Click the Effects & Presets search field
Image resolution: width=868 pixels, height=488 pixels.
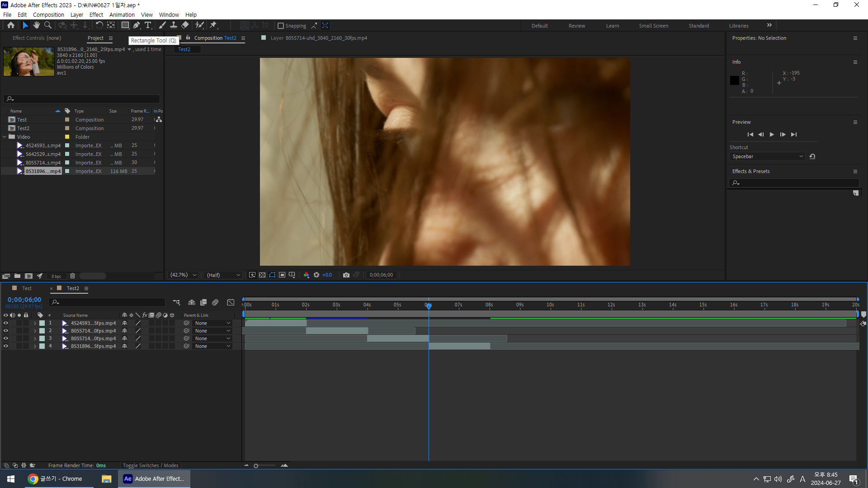[x=796, y=183]
